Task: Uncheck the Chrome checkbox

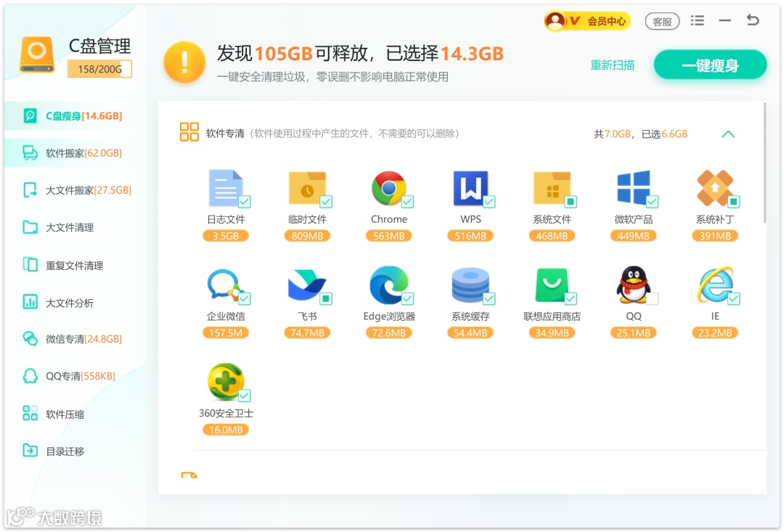Action: coord(407,202)
